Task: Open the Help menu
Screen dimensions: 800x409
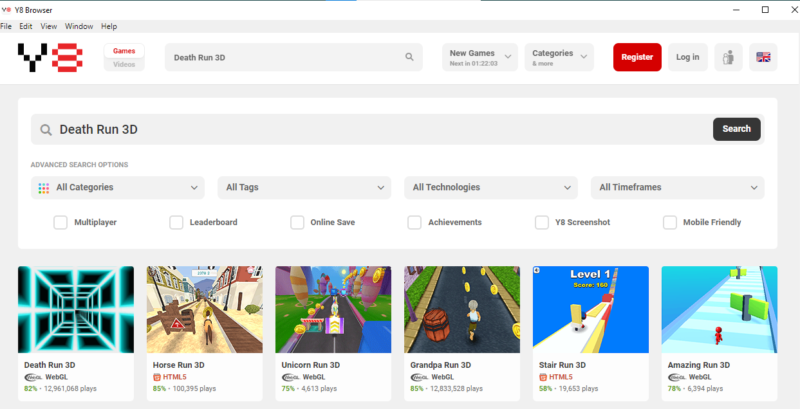Action: pyautogui.click(x=109, y=26)
